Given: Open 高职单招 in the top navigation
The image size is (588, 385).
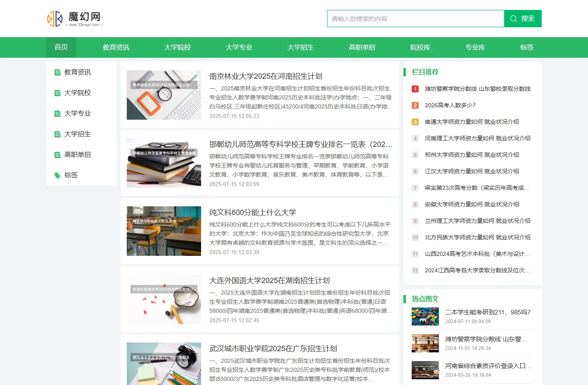Looking at the screenshot, I should 362,47.
